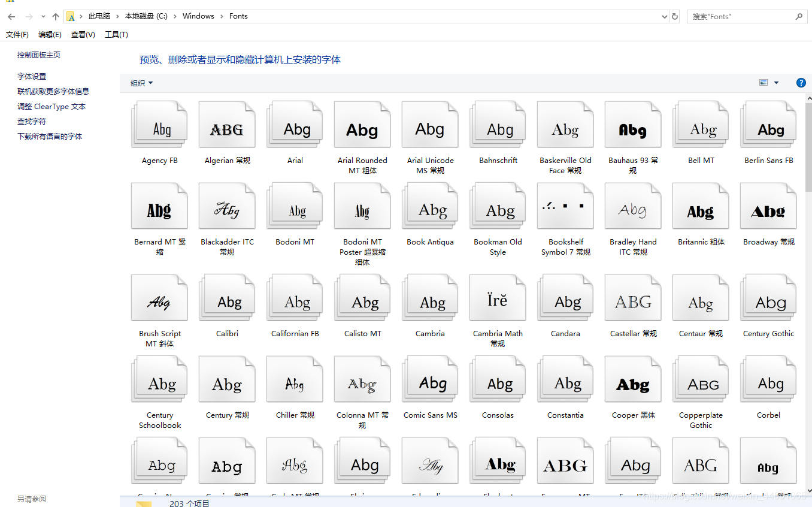The width and height of the screenshot is (812, 507).
Task: Select the Castellar font icon
Action: pos(633,298)
